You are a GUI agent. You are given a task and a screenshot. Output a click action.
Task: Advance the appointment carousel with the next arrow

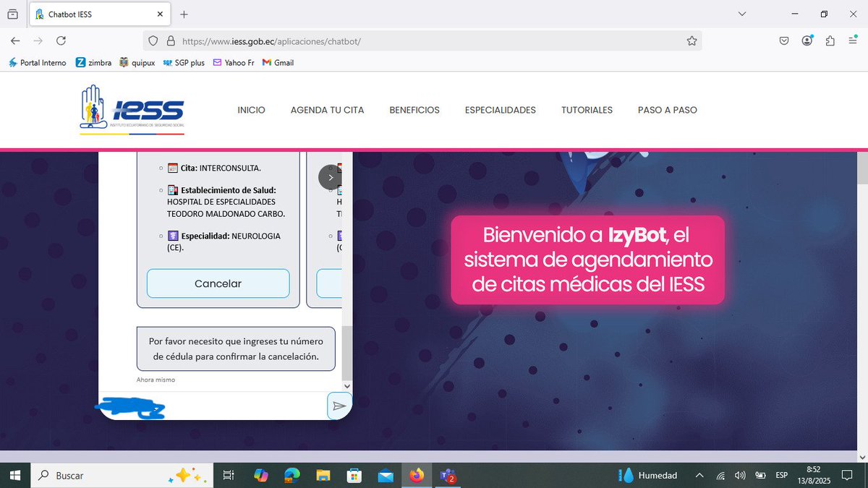[x=331, y=176]
